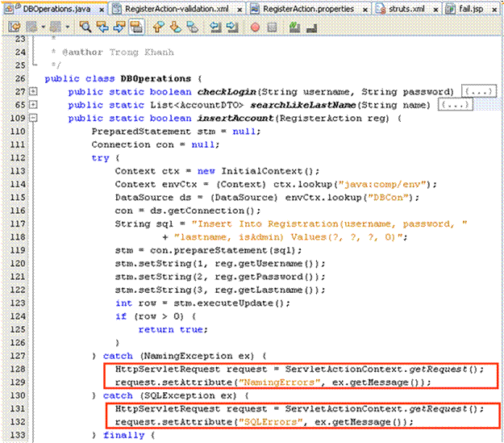The image size is (504, 443).
Task: Collapse insertAccount method at line 109
Action: 33,118
